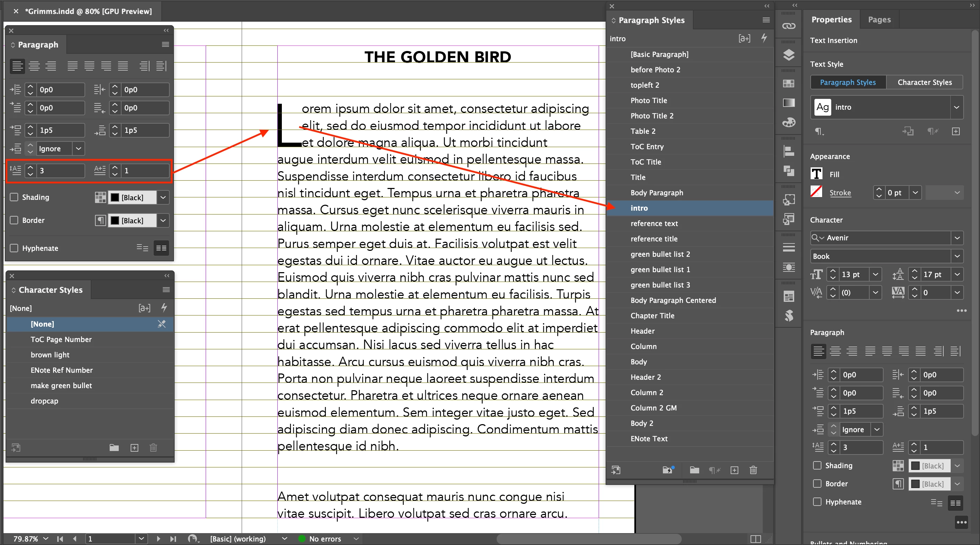Switch to the Pages tab
Viewport: 980px width, 545px height.
[x=879, y=20]
